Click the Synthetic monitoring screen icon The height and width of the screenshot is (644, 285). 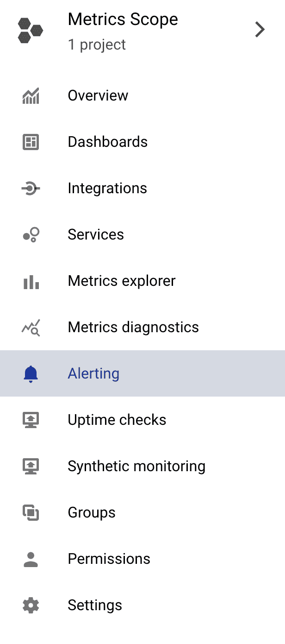coord(30,466)
